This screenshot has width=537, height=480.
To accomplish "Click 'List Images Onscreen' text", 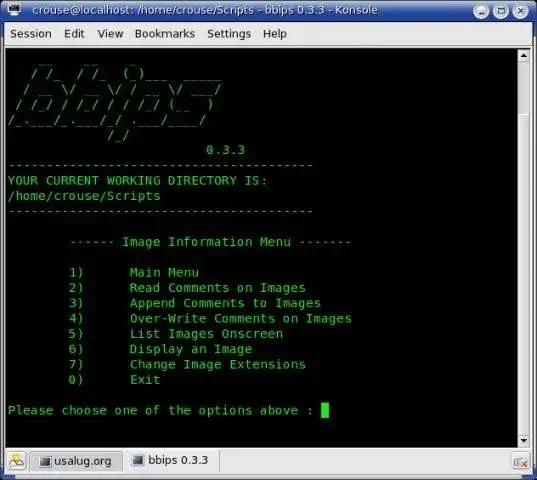I will (206, 334).
